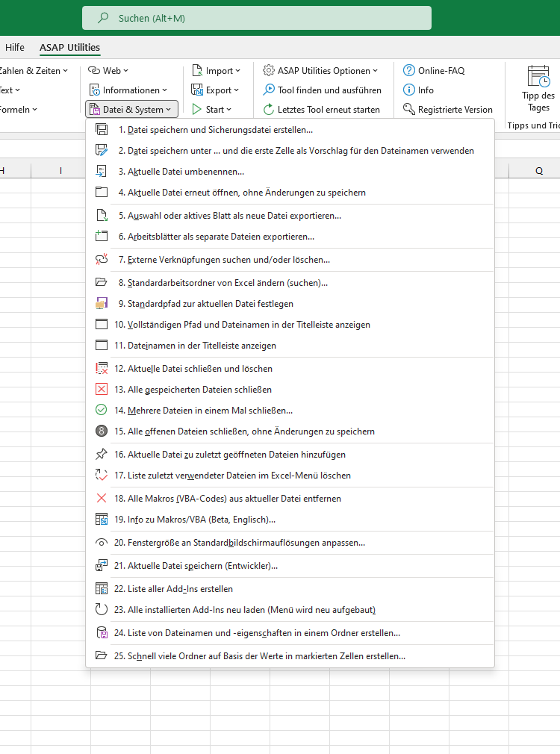
Task: Click the save-as pencil icon for item 2
Action: 102,151
